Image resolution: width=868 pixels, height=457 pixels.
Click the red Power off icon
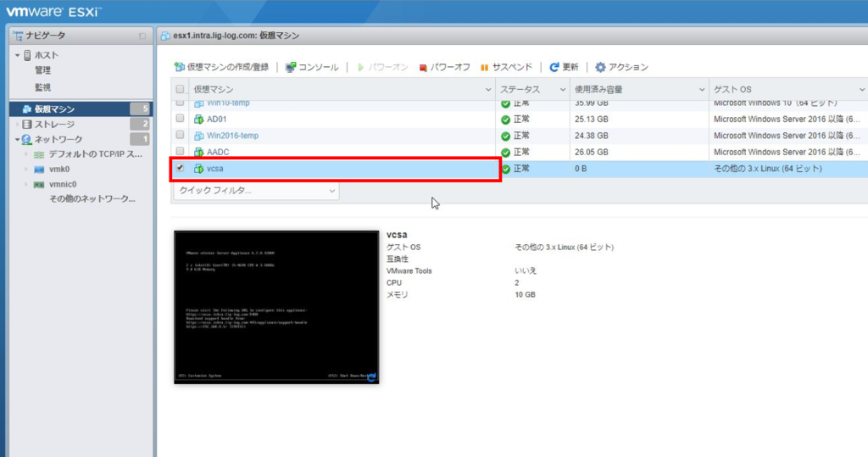pyautogui.click(x=423, y=68)
